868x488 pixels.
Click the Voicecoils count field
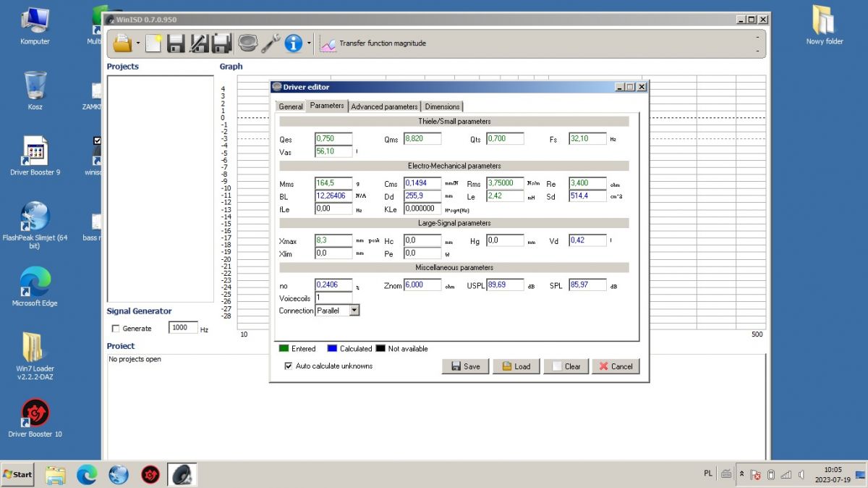pyautogui.click(x=333, y=298)
